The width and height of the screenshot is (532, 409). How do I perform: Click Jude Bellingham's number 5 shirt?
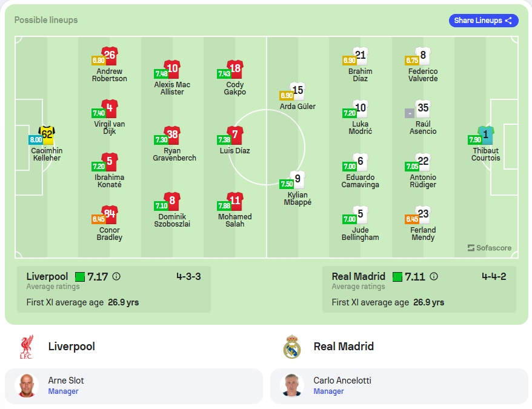pyautogui.click(x=361, y=214)
